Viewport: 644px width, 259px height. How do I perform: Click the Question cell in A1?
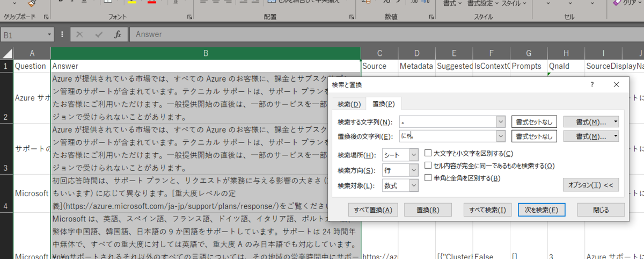click(x=32, y=66)
